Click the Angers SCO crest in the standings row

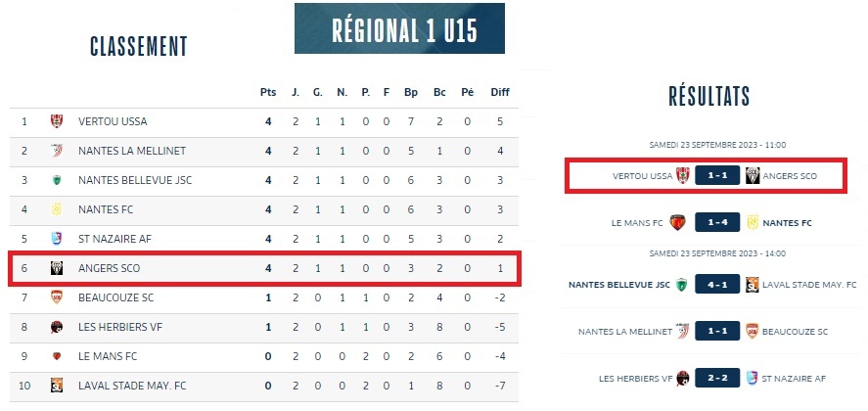(x=57, y=268)
